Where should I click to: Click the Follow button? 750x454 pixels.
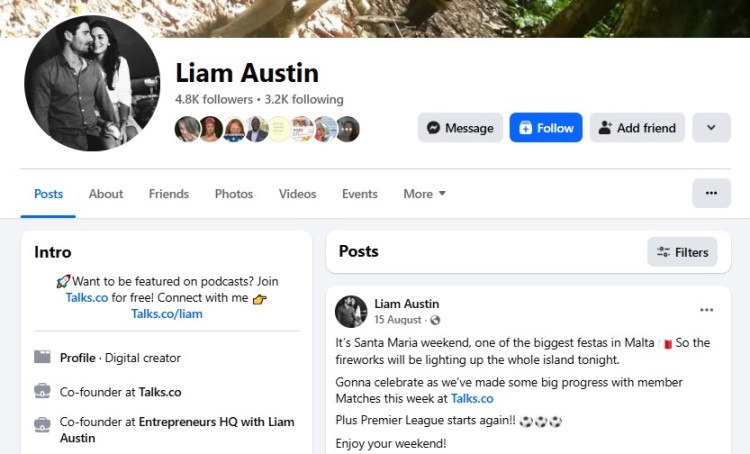[546, 128]
